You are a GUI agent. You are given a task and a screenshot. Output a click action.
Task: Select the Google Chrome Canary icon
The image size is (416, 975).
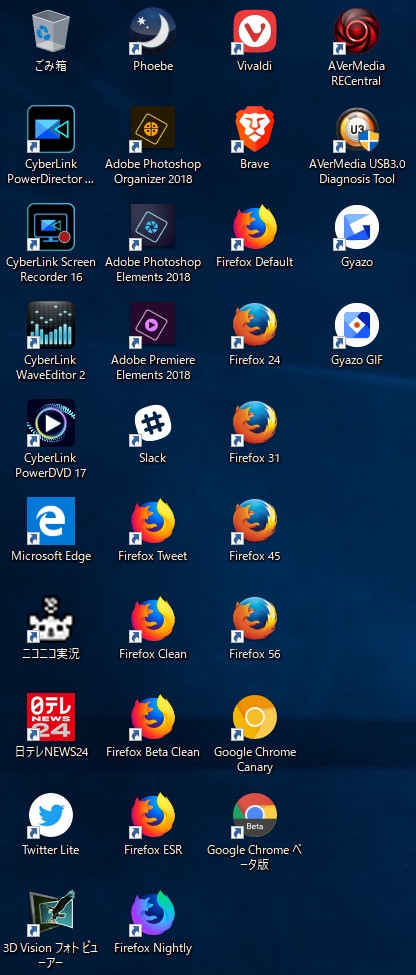pyautogui.click(x=255, y=717)
